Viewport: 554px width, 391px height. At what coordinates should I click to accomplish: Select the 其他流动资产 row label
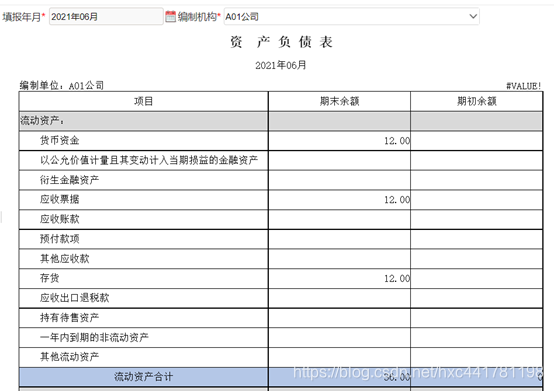click(x=69, y=357)
